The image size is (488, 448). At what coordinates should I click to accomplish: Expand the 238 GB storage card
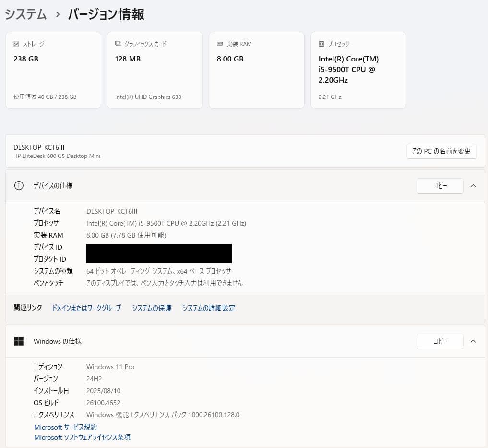point(53,70)
